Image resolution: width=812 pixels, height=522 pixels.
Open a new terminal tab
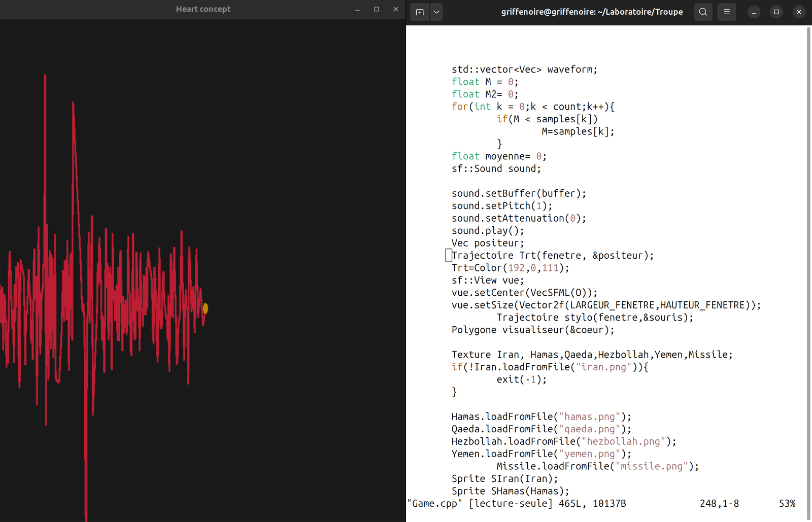[420, 12]
